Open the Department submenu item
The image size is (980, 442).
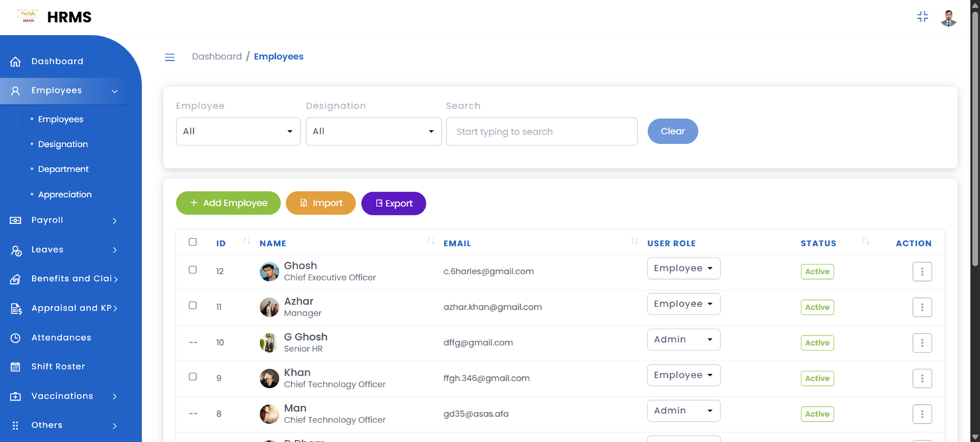click(63, 169)
